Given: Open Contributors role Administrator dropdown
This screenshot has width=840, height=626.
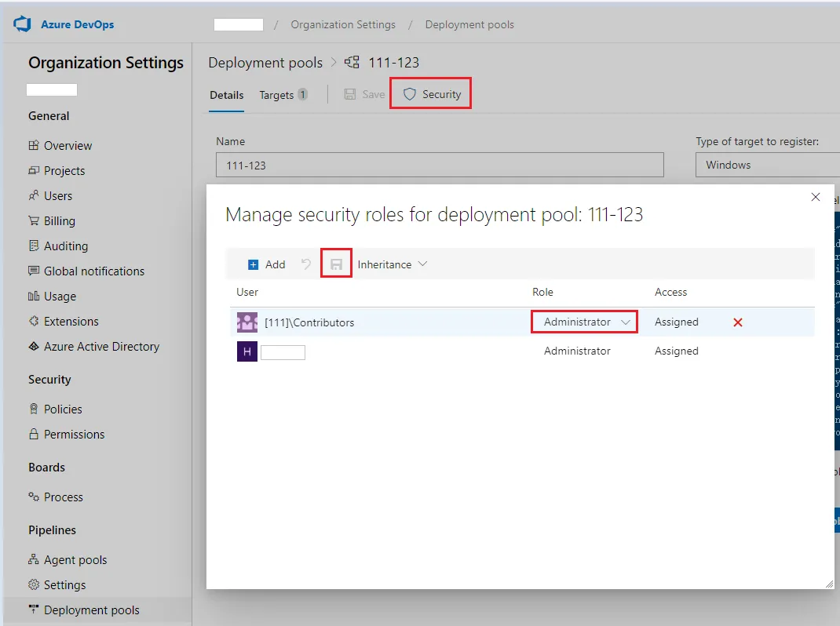Looking at the screenshot, I should pos(584,322).
